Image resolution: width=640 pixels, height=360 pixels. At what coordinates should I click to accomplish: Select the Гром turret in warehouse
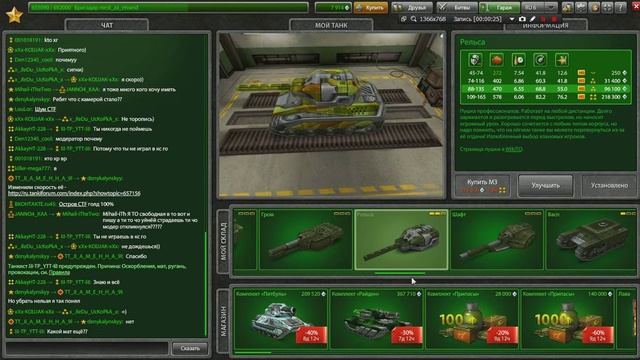click(x=306, y=240)
